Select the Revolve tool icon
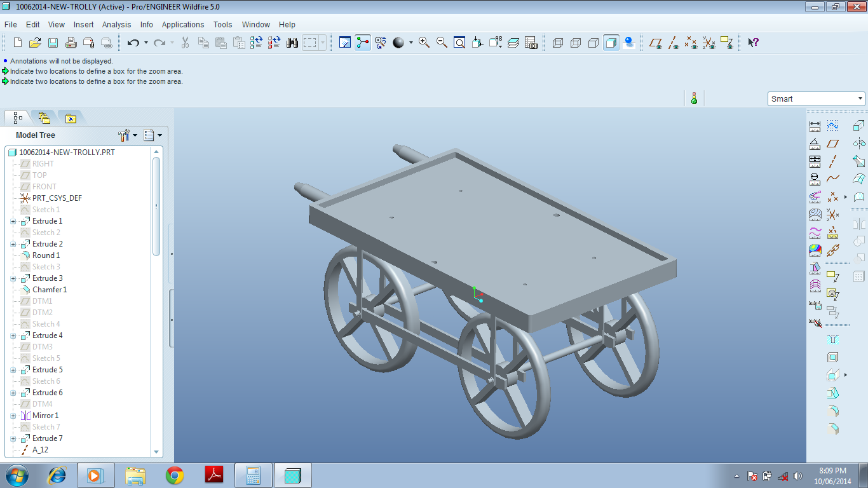The height and width of the screenshot is (488, 868). 859,144
